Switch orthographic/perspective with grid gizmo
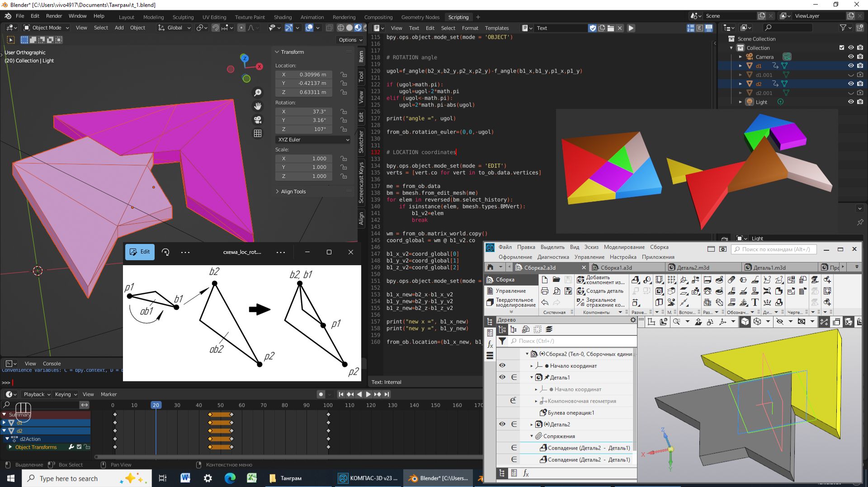The height and width of the screenshot is (487, 868). (x=258, y=133)
